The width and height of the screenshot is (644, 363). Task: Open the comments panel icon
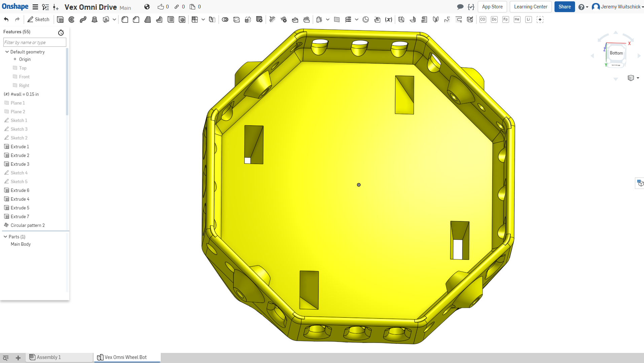tap(460, 7)
